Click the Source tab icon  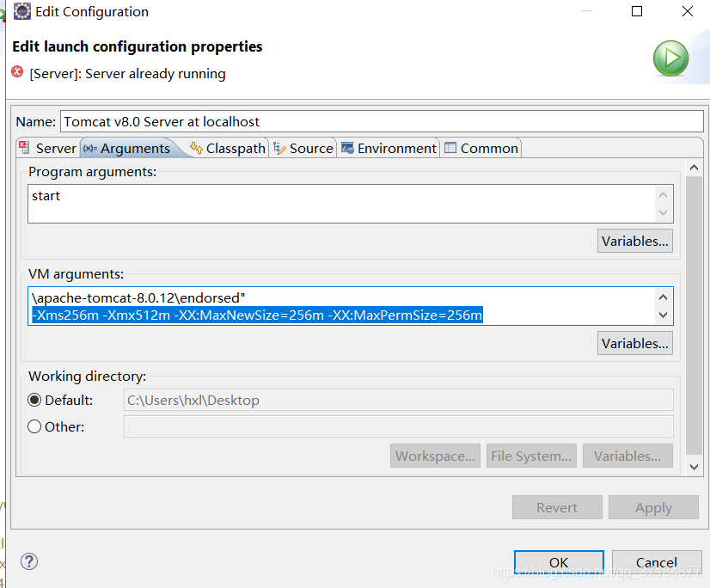279,148
